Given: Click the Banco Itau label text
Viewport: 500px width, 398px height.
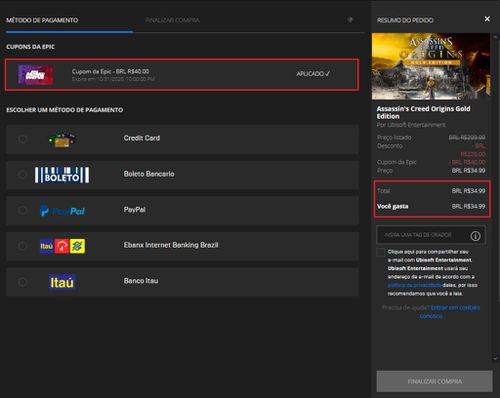Looking at the screenshot, I should 141,281.
